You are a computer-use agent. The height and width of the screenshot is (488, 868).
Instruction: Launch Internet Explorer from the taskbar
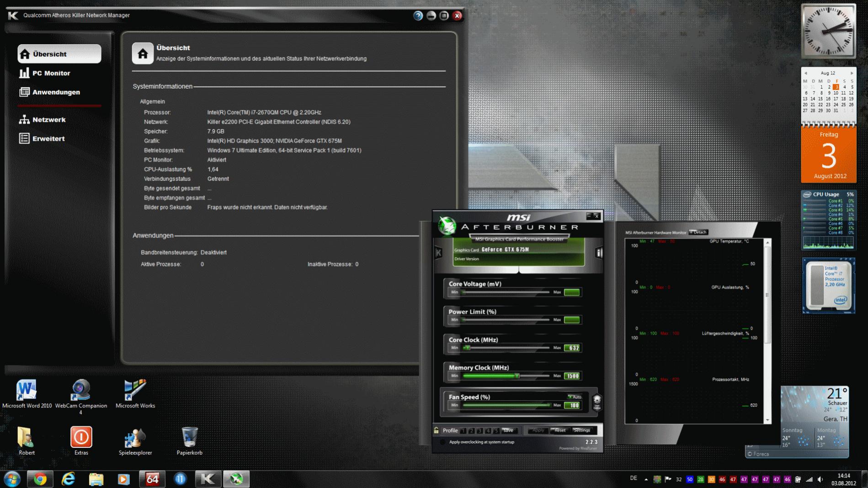click(68, 479)
